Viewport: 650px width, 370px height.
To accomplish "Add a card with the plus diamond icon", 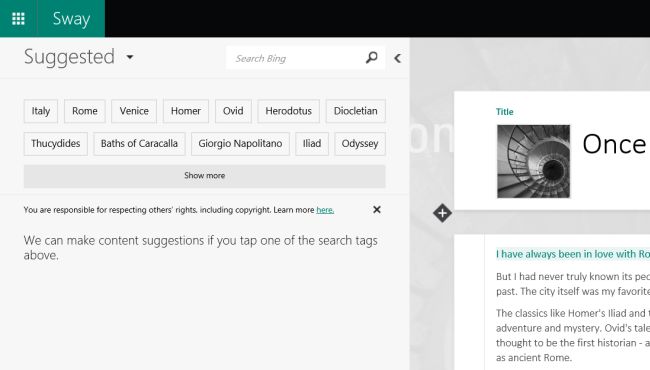I will (442, 213).
